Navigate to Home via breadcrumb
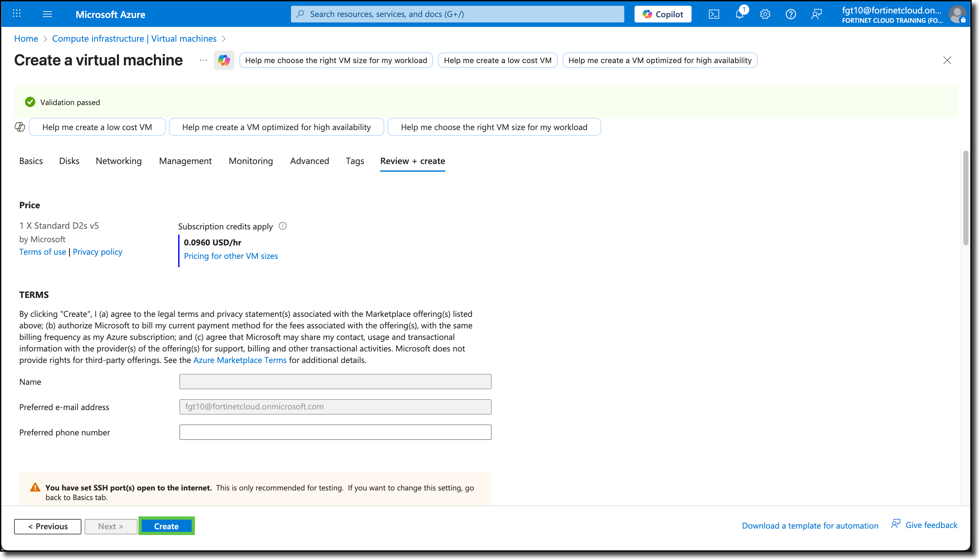Viewport: 980px width, 560px height. (x=26, y=38)
